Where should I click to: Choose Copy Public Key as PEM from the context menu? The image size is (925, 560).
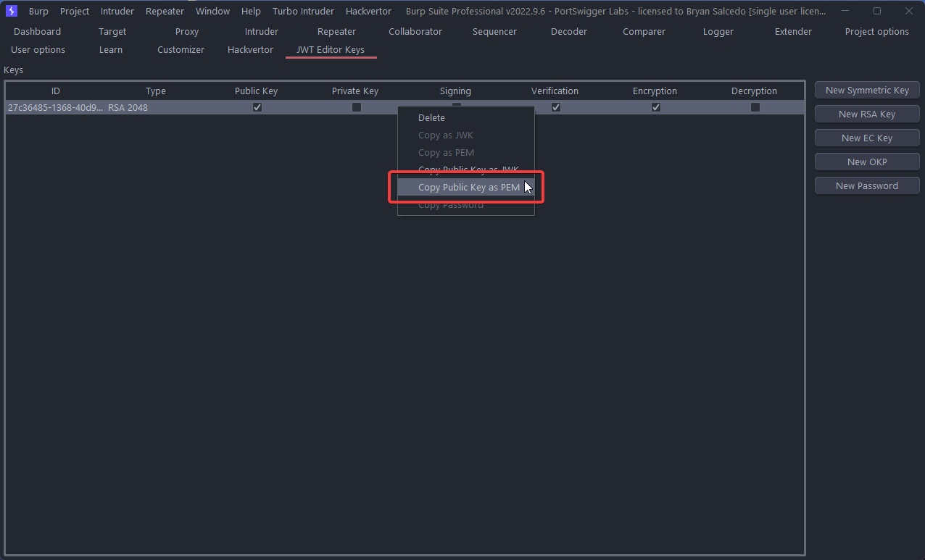(468, 188)
